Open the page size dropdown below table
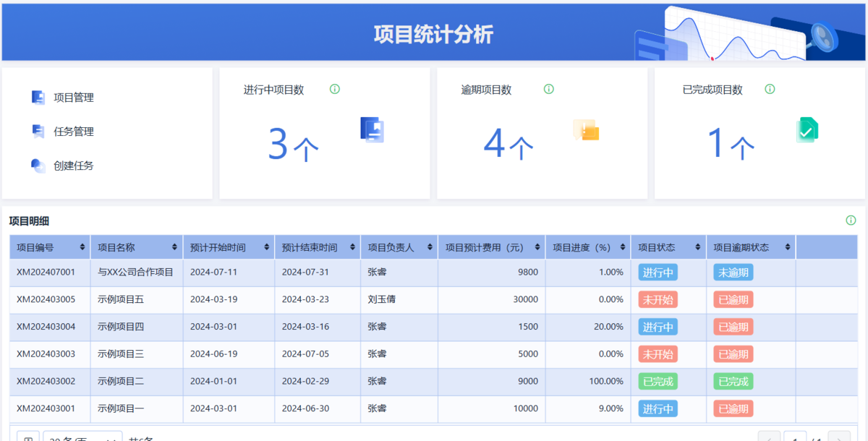Viewport: 868px width, 441px height. [82, 436]
